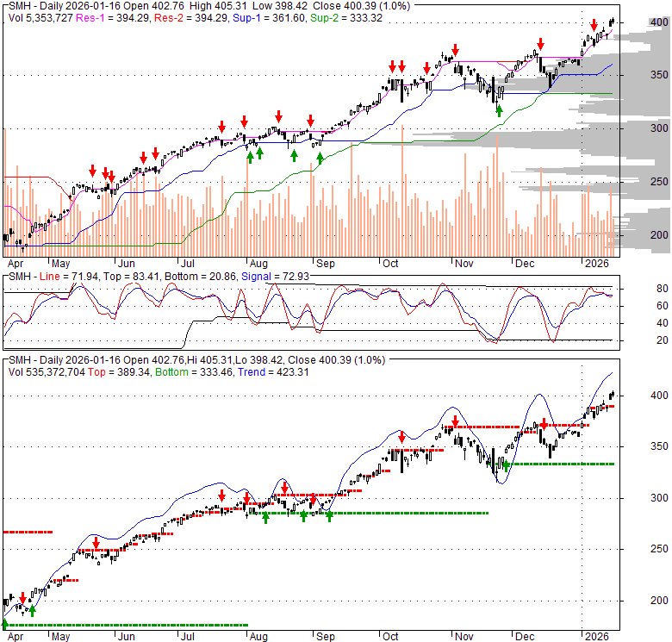Click the 350 price label on top chart axis
This screenshot has width=672, height=642.
[x=659, y=75]
